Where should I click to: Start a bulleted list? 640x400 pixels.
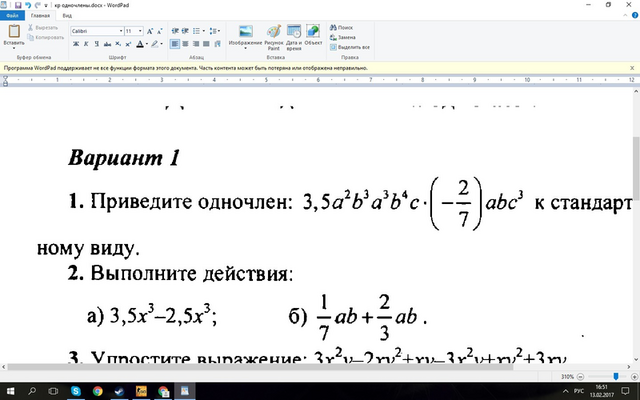click(x=196, y=31)
